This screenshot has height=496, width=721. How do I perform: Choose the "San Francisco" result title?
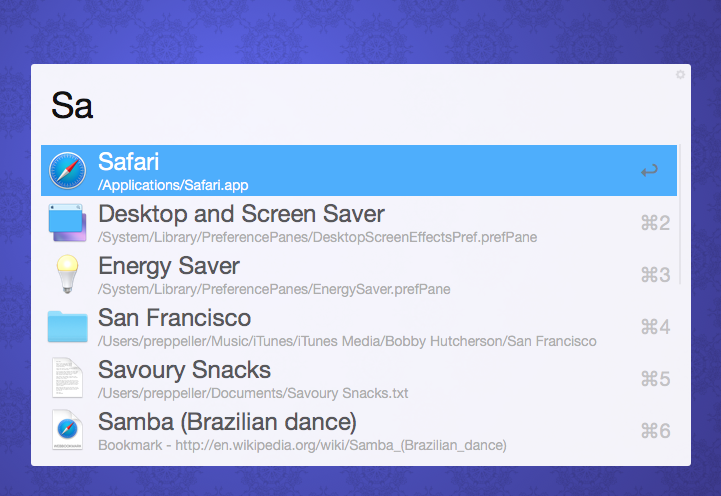pyautogui.click(x=175, y=318)
